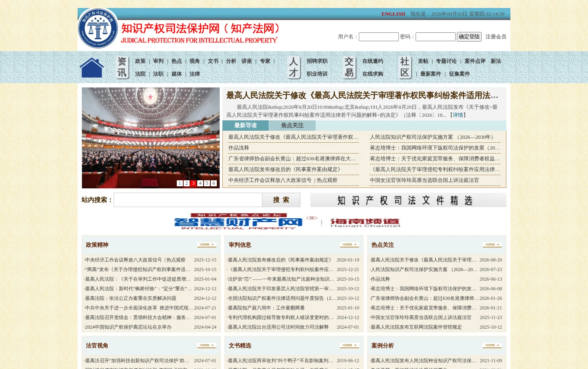The image size is (588, 369).
Task: Open 专家 in the navigation menu
Action: point(265,61)
